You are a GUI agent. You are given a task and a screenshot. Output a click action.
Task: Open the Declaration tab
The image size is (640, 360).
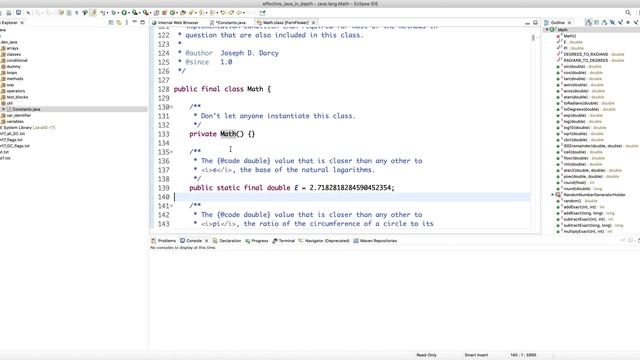(227, 241)
